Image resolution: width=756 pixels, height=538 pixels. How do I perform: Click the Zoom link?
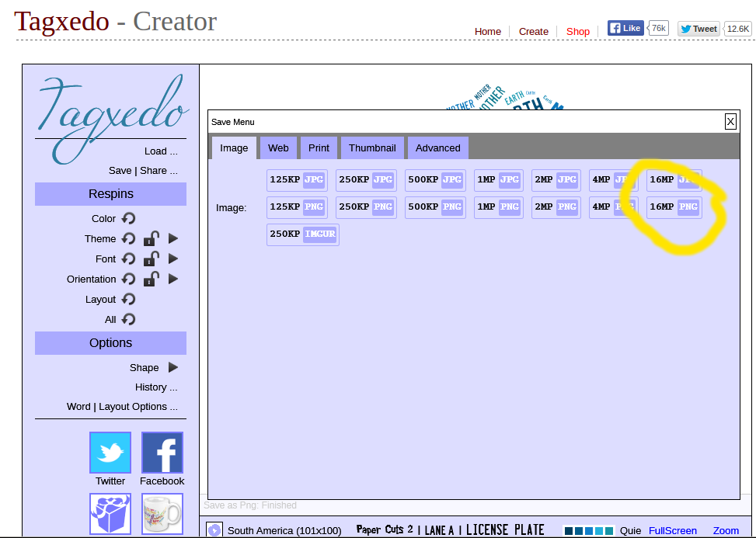pyautogui.click(x=726, y=531)
